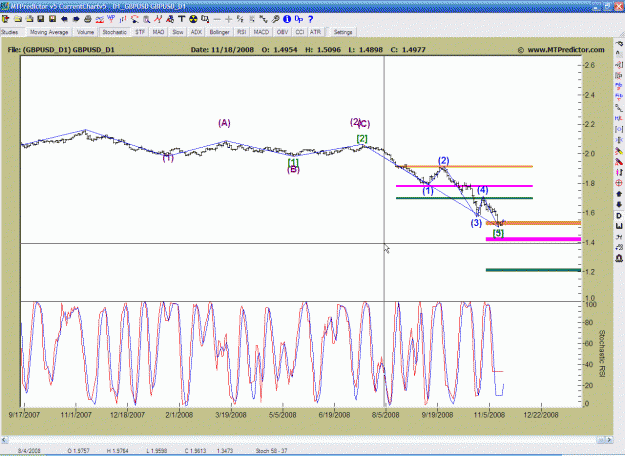Click the blue information icon
This screenshot has height=456, width=625.
pos(287,19)
